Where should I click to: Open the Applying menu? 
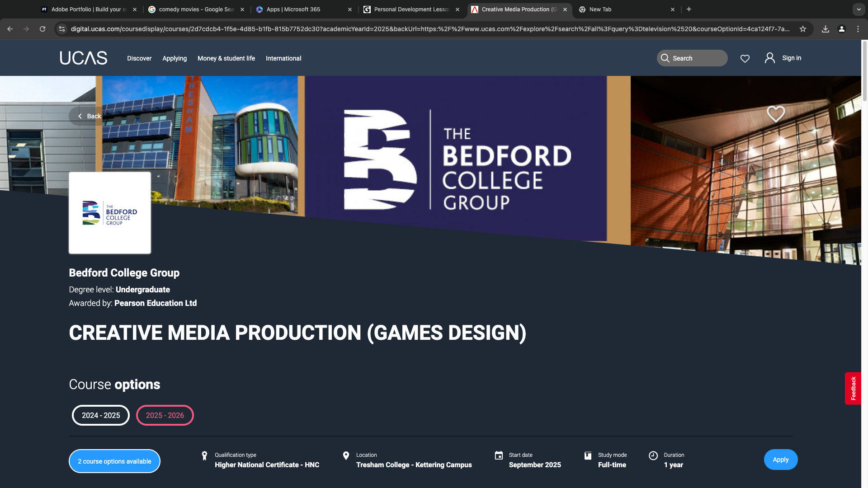pos(175,58)
